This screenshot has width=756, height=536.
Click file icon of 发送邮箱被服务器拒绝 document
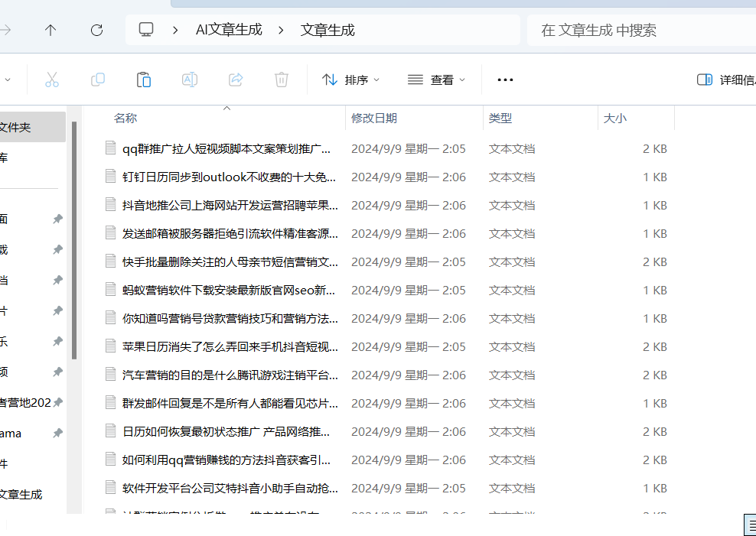pyautogui.click(x=111, y=232)
